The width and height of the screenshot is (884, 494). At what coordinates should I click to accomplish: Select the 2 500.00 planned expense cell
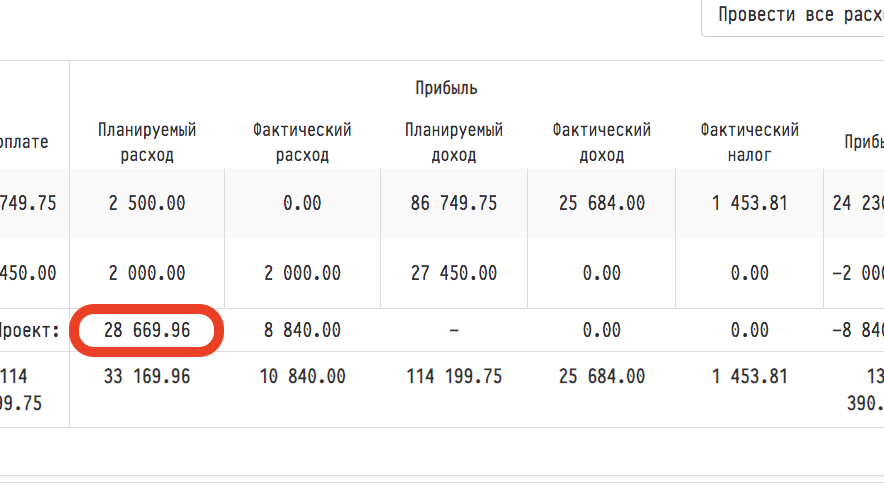147,203
